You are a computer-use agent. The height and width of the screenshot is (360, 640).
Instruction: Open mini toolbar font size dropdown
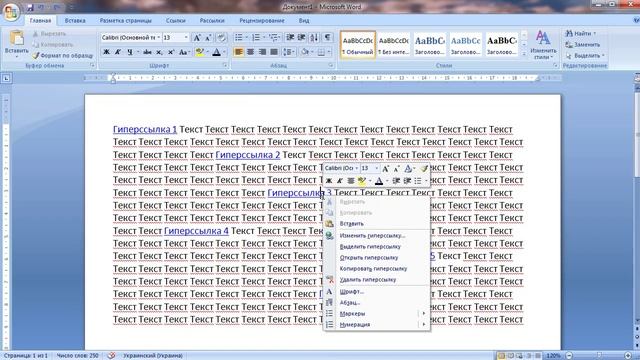click(376, 169)
